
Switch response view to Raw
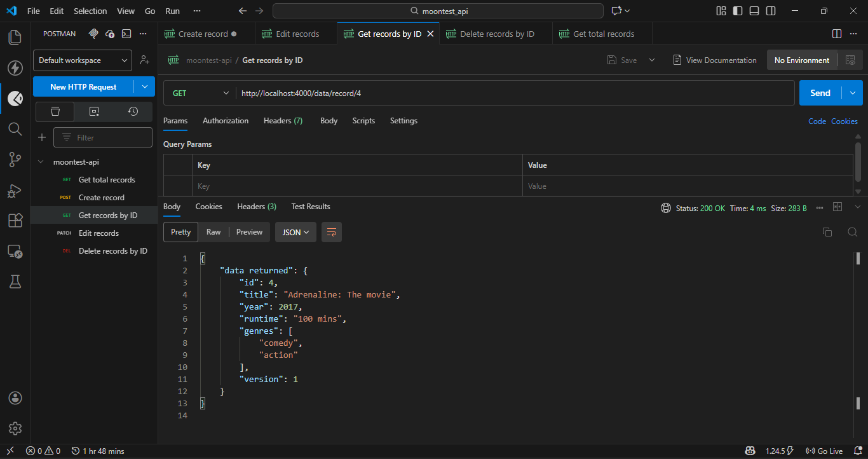coord(214,232)
